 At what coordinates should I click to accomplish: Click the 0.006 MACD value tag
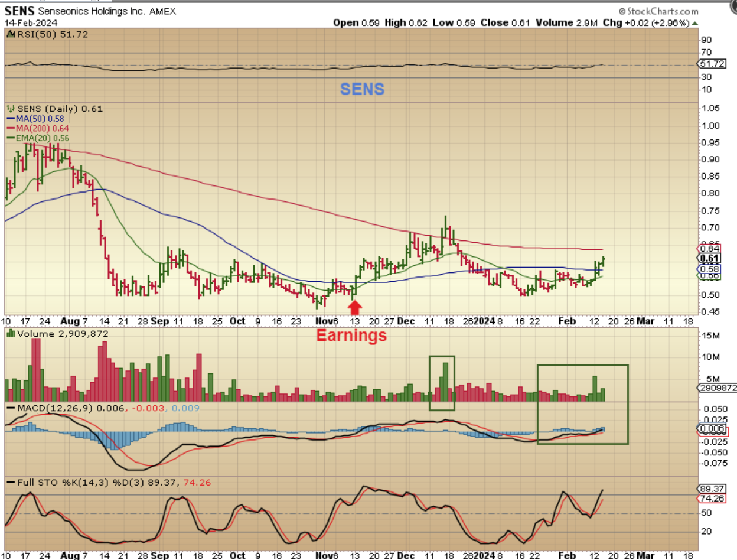[711, 428]
